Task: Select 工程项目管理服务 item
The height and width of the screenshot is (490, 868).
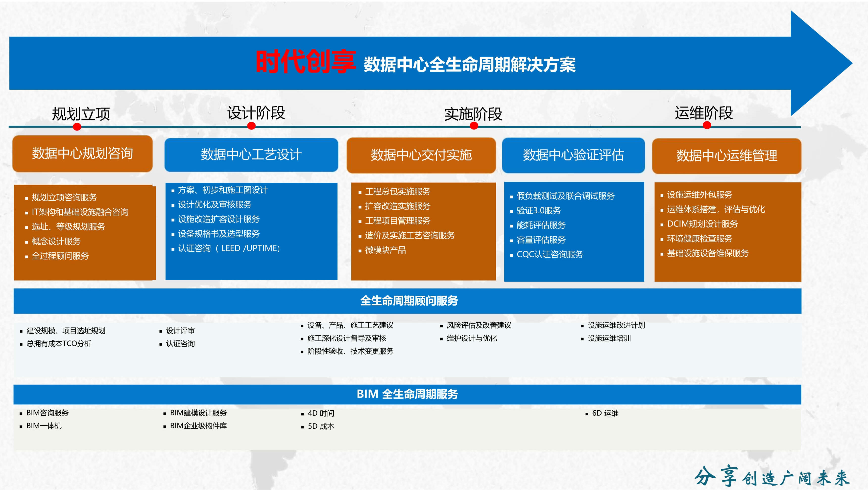Action: point(398,221)
